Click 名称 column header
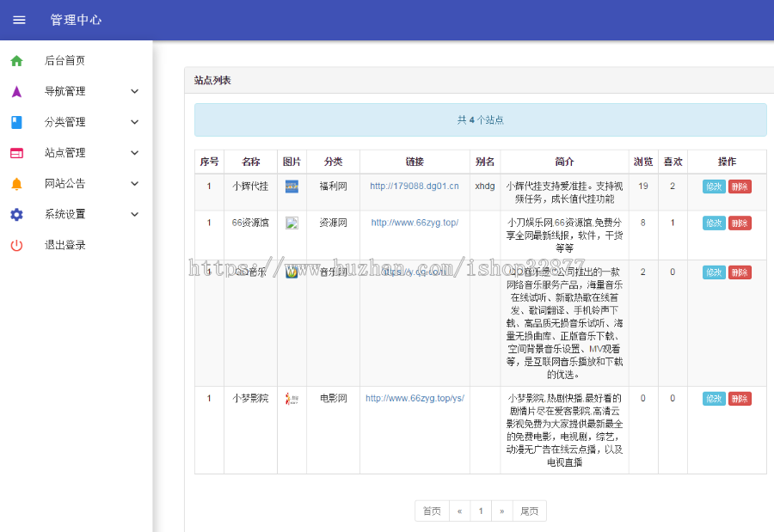Viewport: 774px width, 532px height. [x=251, y=162]
